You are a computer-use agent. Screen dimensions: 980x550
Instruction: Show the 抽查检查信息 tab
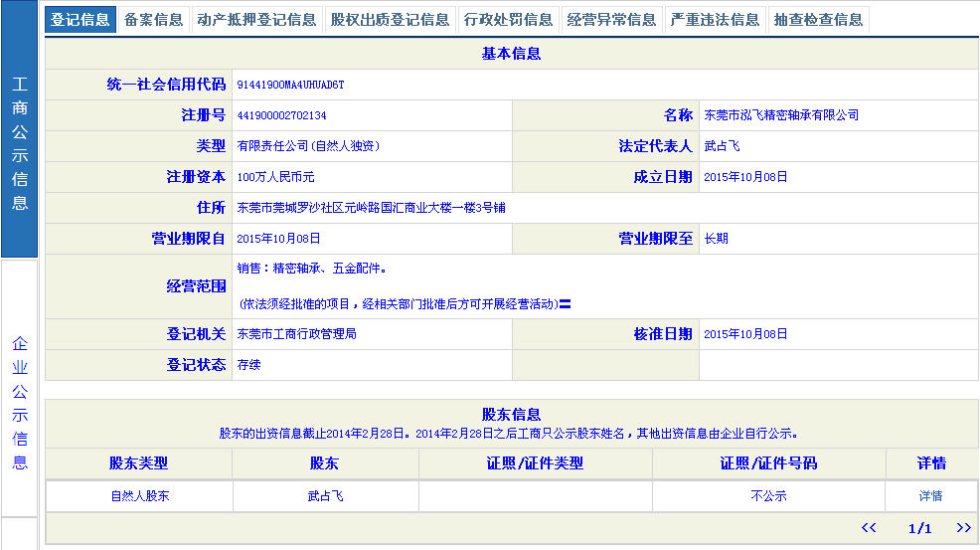[818, 20]
